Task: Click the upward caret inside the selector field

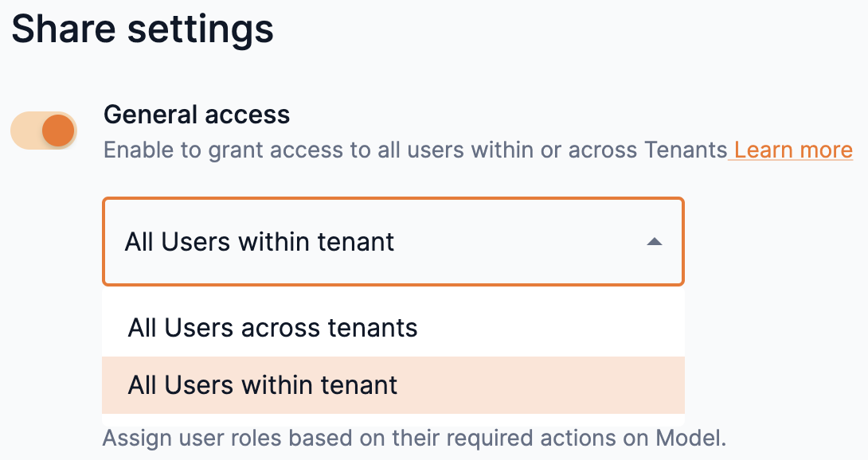Action: 655,241
